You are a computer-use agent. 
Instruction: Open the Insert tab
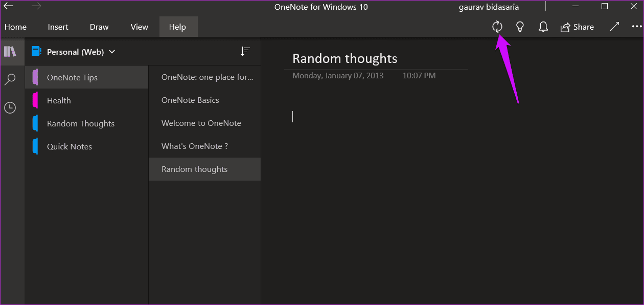pyautogui.click(x=58, y=27)
